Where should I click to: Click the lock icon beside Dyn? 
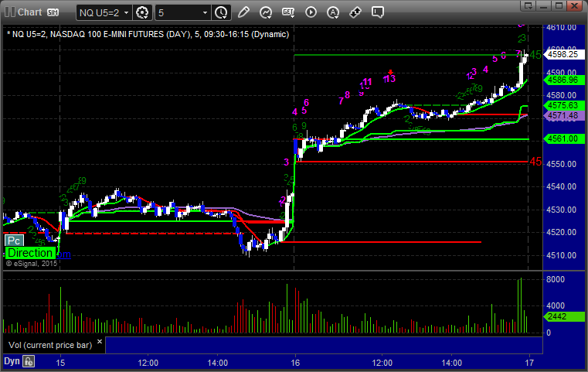pyautogui.click(x=29, y=361)
